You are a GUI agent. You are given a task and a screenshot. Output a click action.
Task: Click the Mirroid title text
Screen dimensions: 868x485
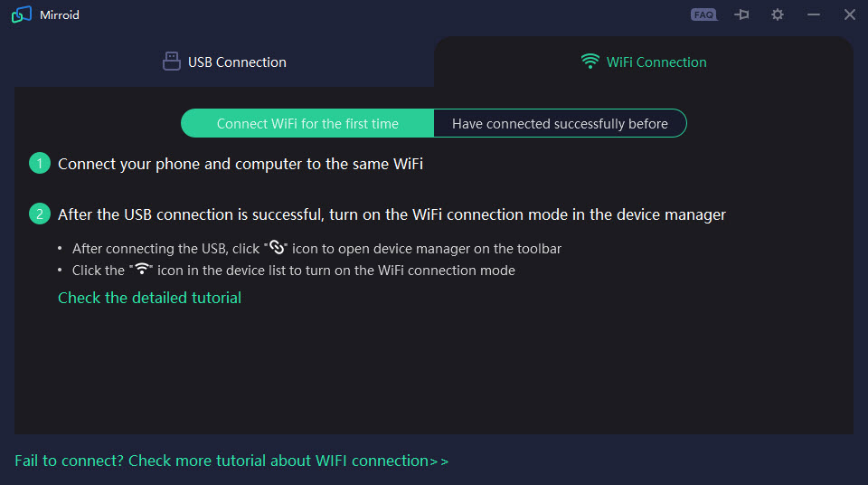tap(60, 15)
